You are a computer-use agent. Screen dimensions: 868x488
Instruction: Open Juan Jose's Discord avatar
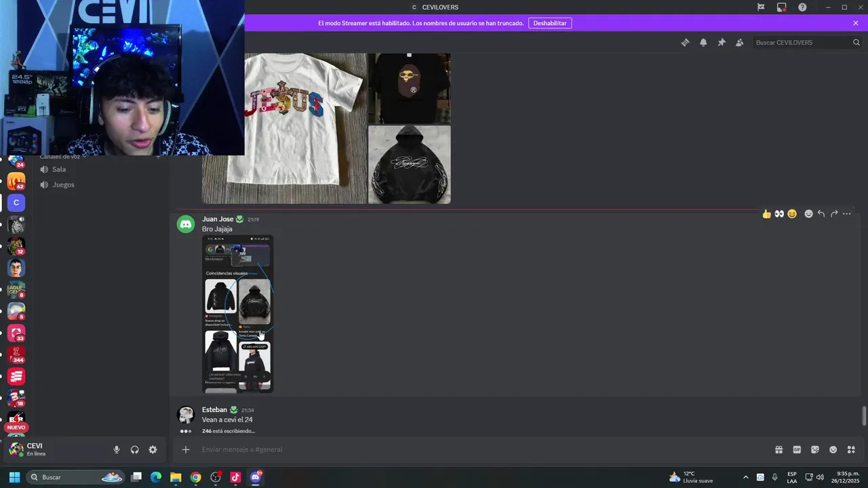186,224
